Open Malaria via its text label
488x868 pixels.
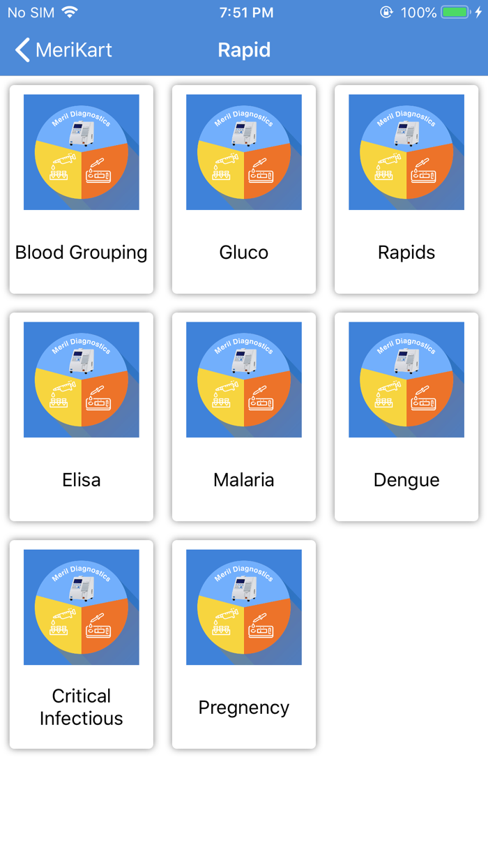244,480
